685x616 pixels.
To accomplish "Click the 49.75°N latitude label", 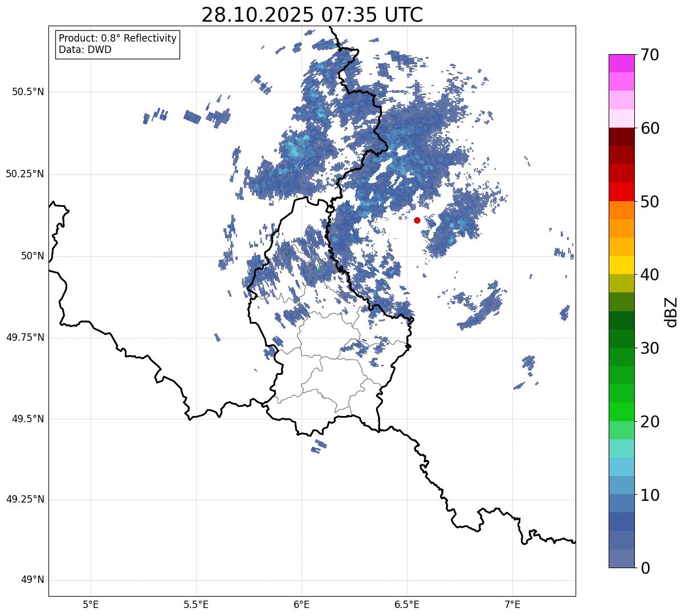I will pos(25,337).
